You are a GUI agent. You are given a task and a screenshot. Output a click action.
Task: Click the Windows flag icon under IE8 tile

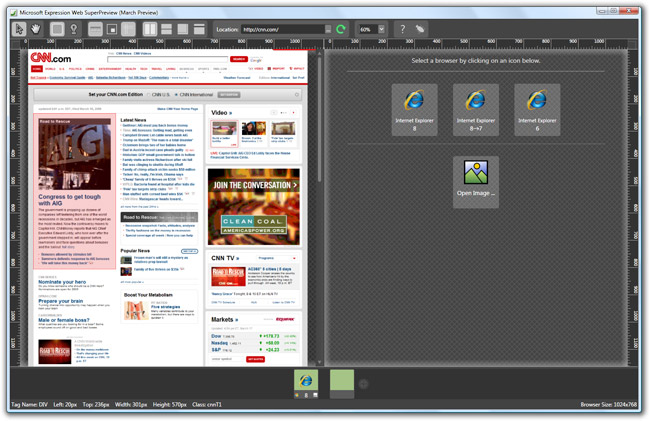pos(297,395)
